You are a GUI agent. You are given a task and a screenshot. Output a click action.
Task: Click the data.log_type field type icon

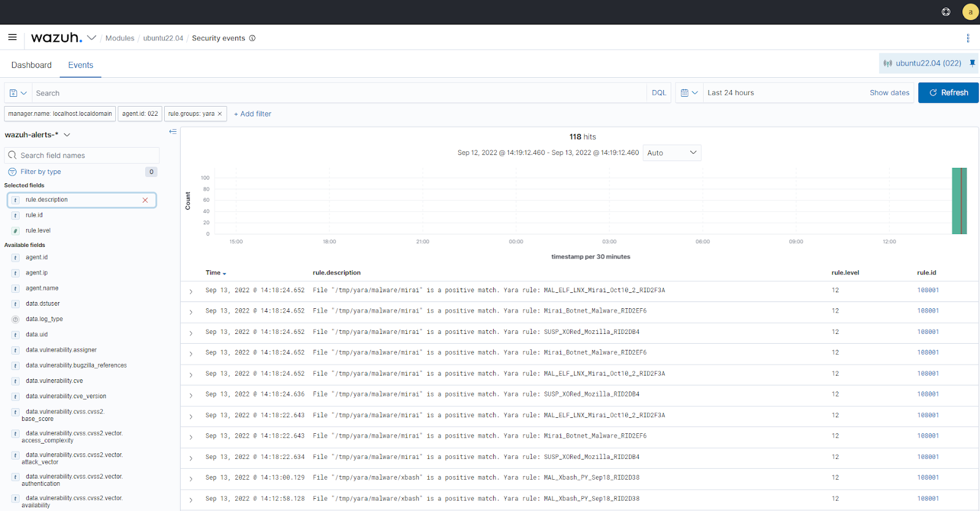coord(15,319)
